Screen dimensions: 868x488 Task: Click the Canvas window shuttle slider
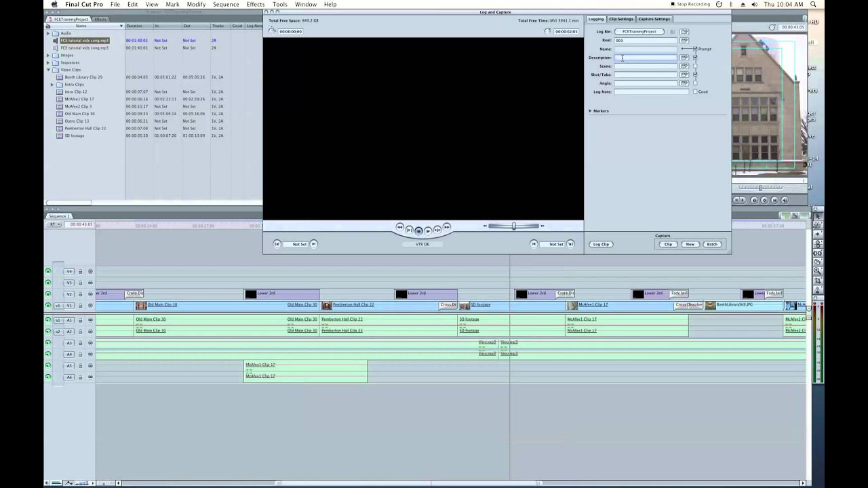tap(760, 187)
